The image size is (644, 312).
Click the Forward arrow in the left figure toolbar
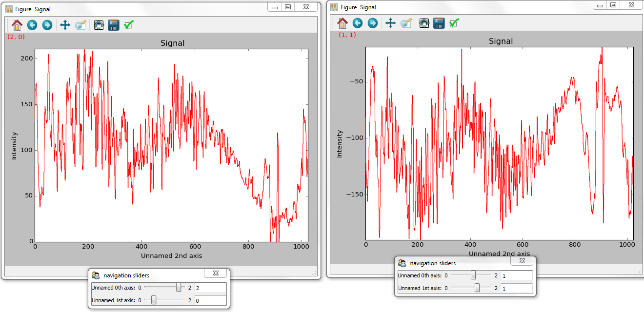click(x=47, y=25)
